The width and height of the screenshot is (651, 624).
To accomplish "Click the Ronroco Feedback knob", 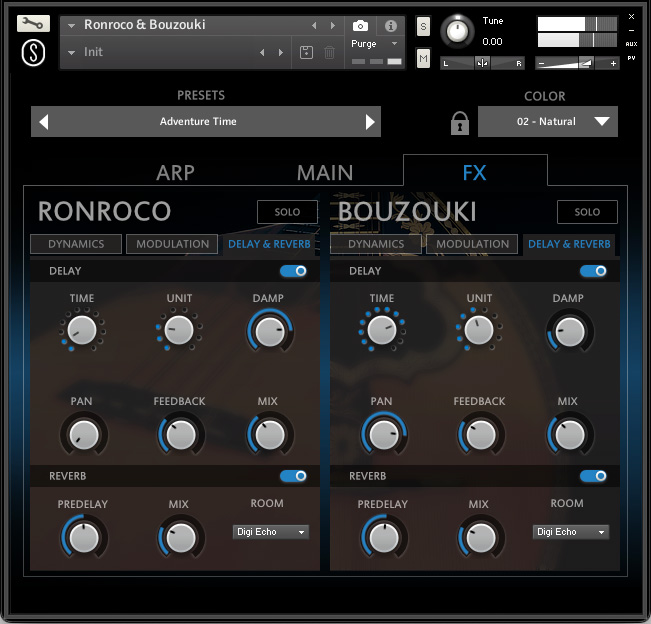I will pyautogui.click(x=179, y=434).
